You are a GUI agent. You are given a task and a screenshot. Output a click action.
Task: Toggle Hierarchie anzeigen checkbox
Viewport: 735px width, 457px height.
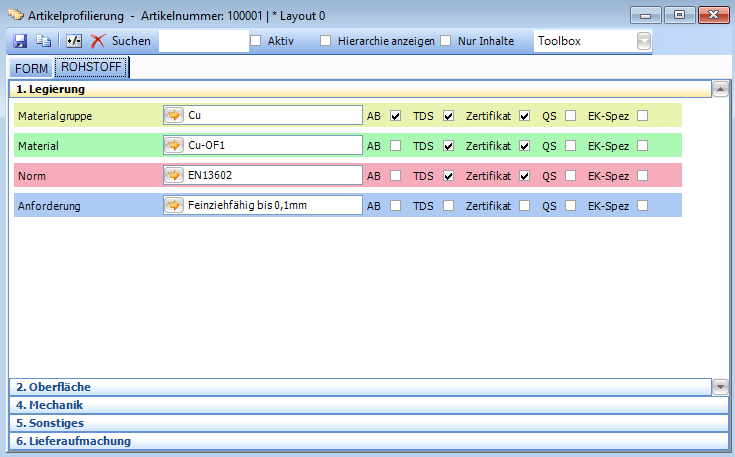pyautogui.click(x=326, y=41)
